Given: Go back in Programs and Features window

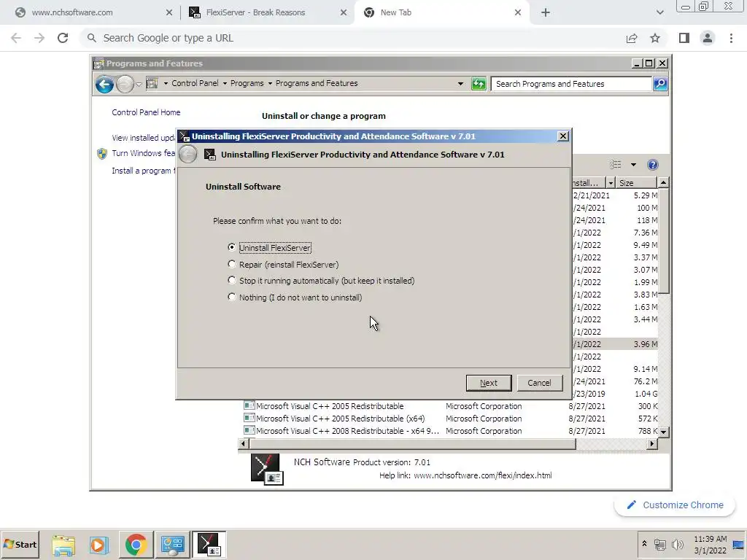Looking at the screenshot, I should pyautogui.click(x=104, y=85).
